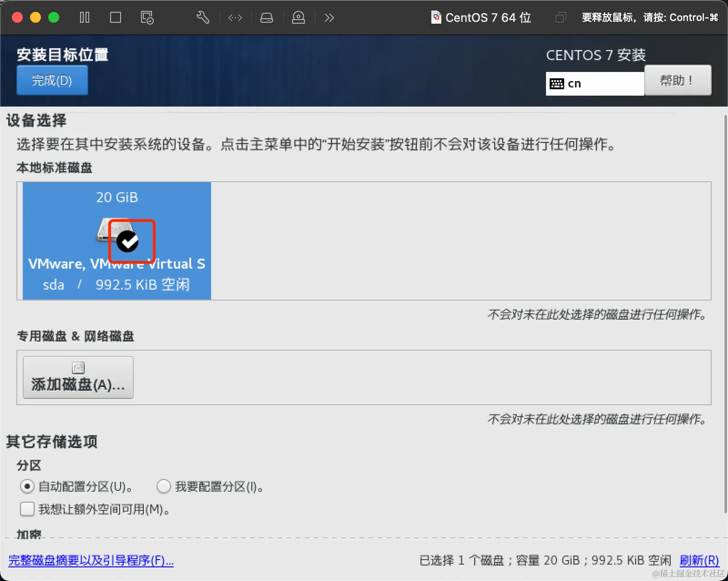
Task: Click the 专用磁盘 & 网络磁盘 label
Action: (76, 336)
